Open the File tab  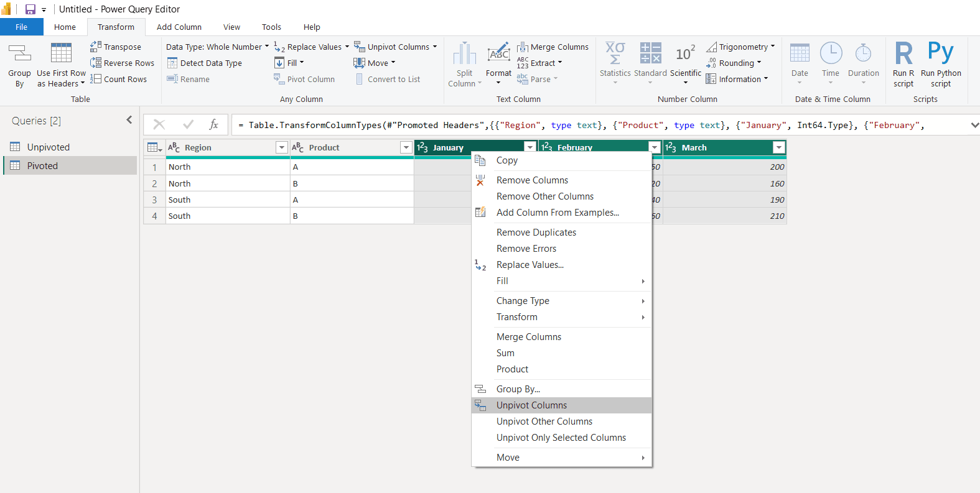[x=22, y=27]
